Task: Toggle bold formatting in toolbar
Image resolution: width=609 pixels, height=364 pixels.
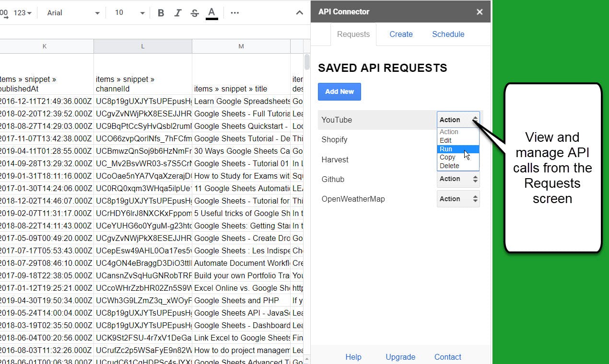Action: tap(161, 13)
